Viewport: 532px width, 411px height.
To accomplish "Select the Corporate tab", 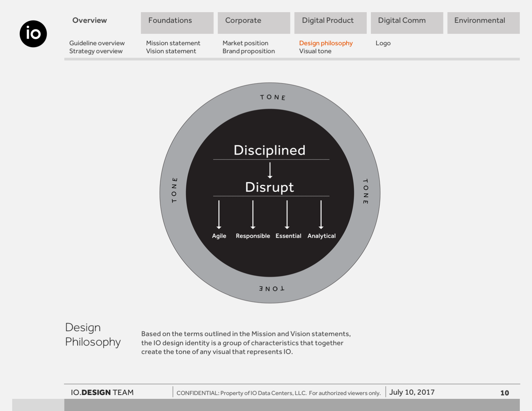I will [254, 23].
